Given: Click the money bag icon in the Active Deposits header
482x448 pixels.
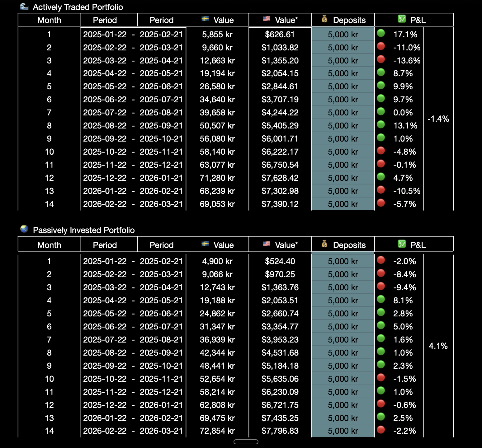Looking at the screenshot, I should [x=324, y=19].
